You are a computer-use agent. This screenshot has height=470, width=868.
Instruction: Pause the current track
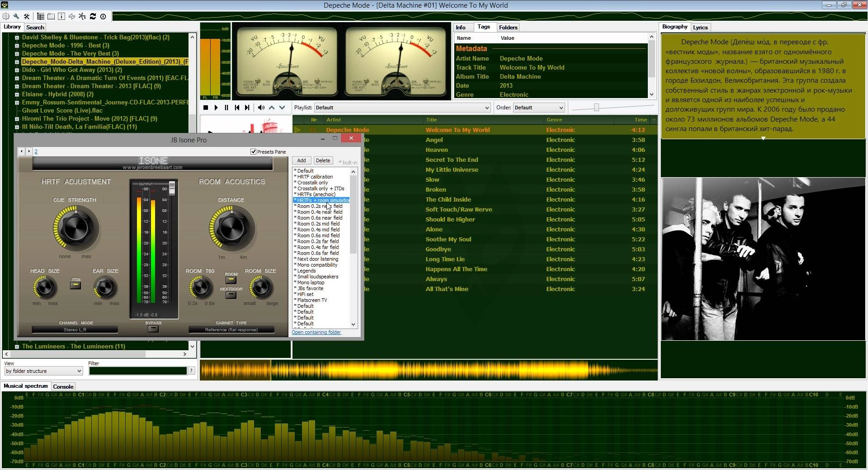[226, 108]
